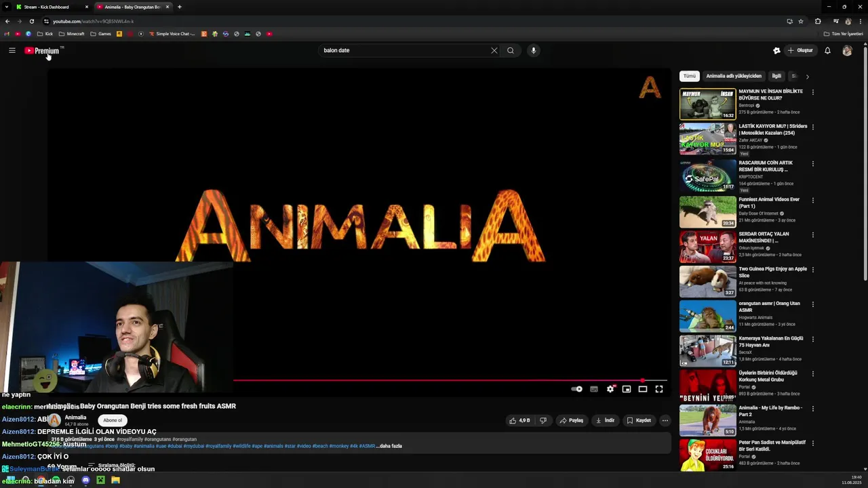Open Tüm Yer İşaretleri folder
This screenshot has width=868, height=488.
[844, 34]
